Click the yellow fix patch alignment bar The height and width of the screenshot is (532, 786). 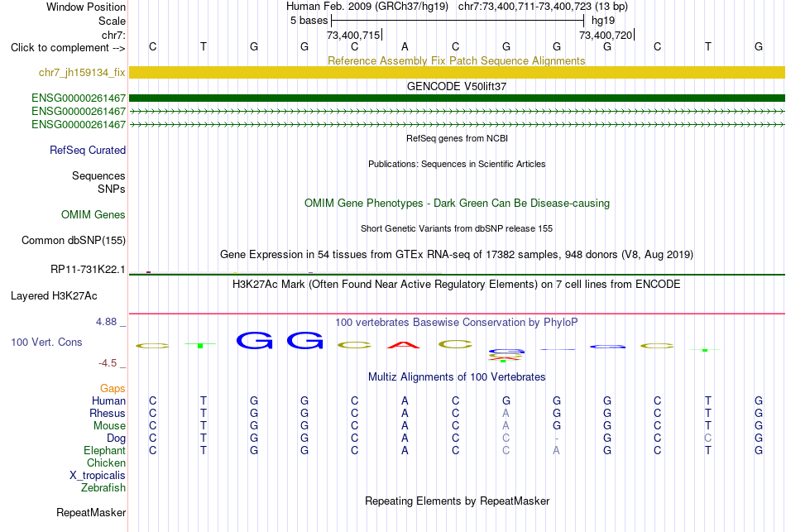(x=457, y=72)
